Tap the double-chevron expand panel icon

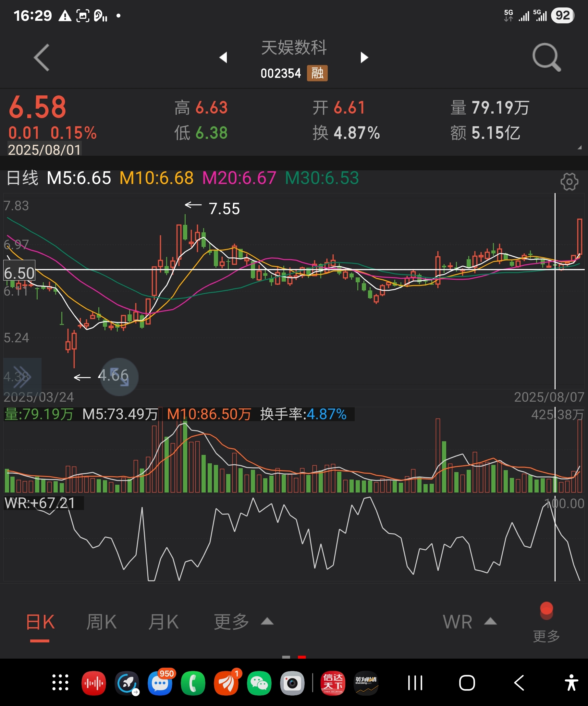tap(22, 377)
